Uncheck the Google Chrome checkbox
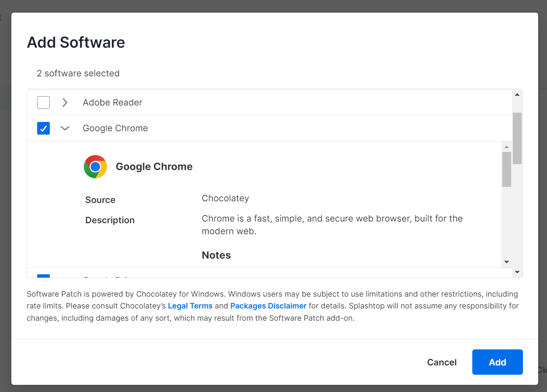The height and width of the screenshot is (392, 547). tap(43, 128)
